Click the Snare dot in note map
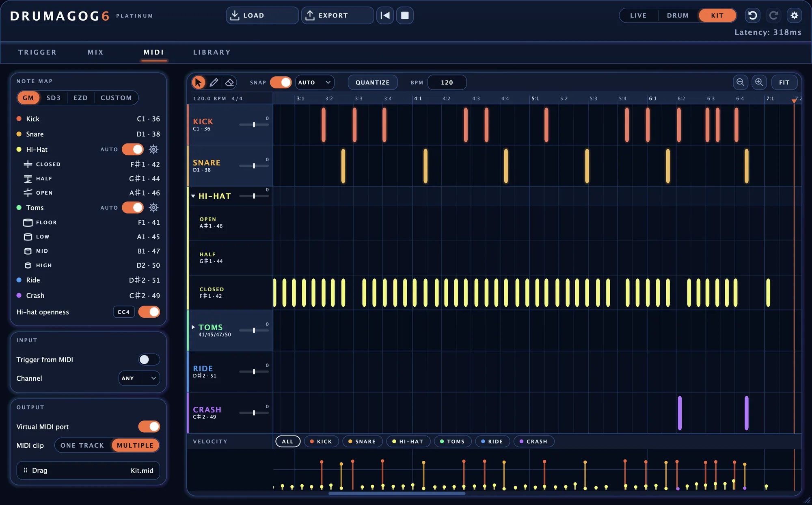This screenshot has width=812, height=505. point(19,134)
